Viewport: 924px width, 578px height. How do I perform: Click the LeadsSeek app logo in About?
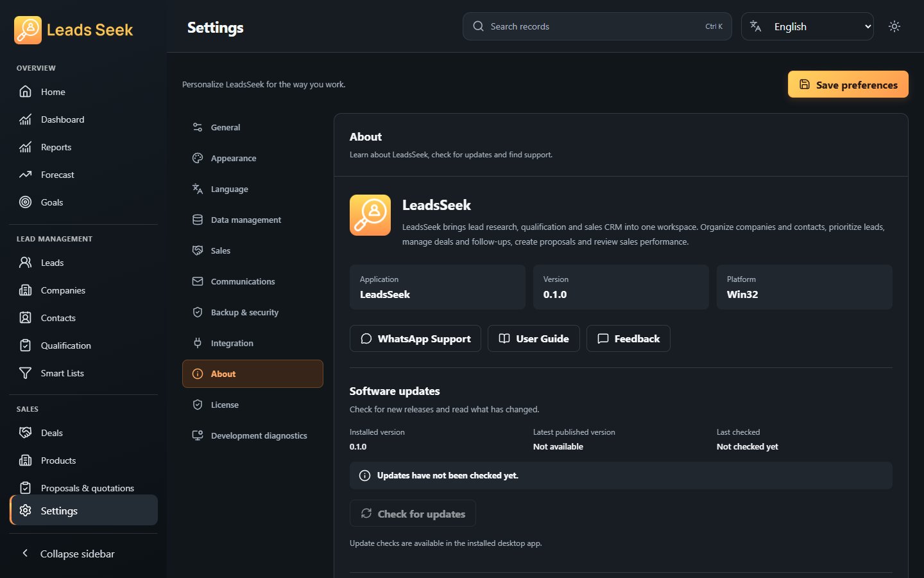(370, 215)
